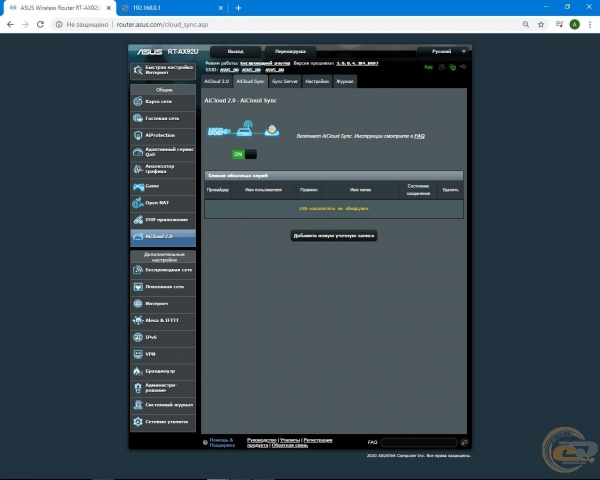Click the printer/device status icon in header
The height and width of the screenshot is (480, 600).
(x=442, y=67)
